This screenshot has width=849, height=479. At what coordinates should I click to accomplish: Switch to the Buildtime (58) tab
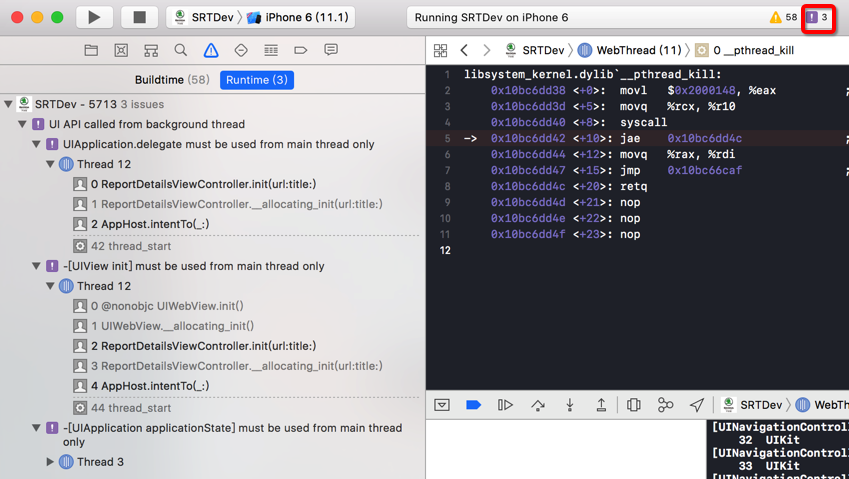coord(172,80)
